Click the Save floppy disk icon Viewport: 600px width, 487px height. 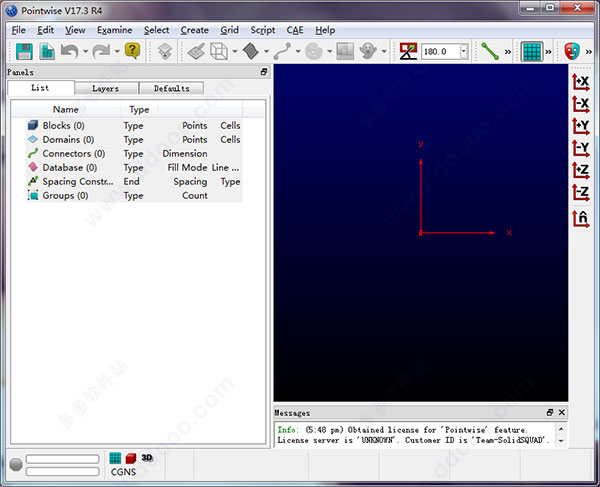click(24, 51)
